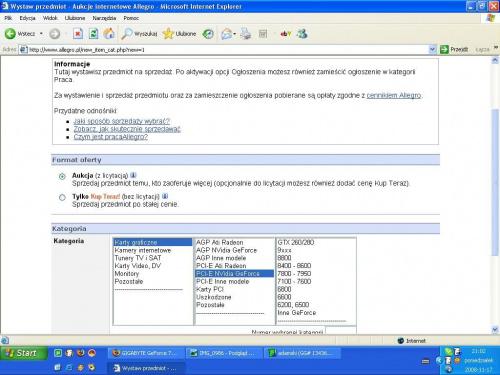
Task: Switch to adamski GG taskbar window
Action: [302, 353]
